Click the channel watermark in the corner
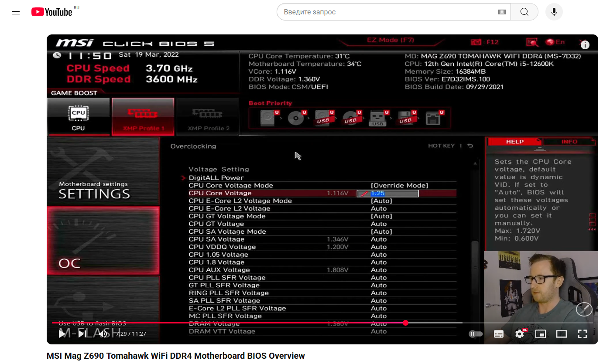This screenshot has height=364, width=603. pyautogui.click(x=584, y=309)
